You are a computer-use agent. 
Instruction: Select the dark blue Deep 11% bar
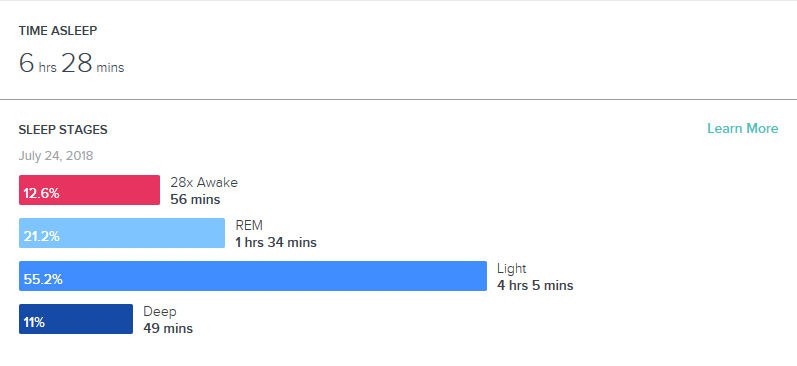pyautogui.click(x=76, y=319)
